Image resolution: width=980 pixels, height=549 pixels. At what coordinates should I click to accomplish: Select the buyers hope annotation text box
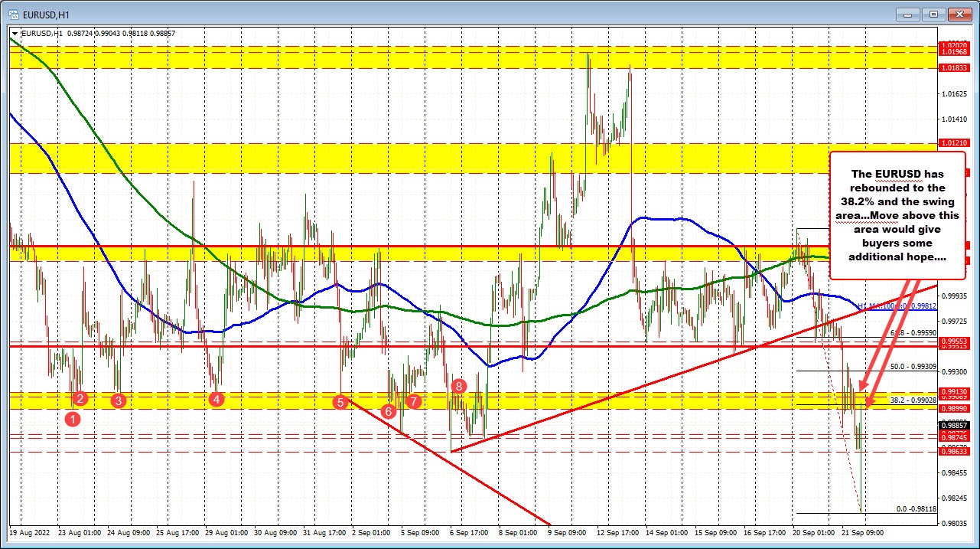897,214
